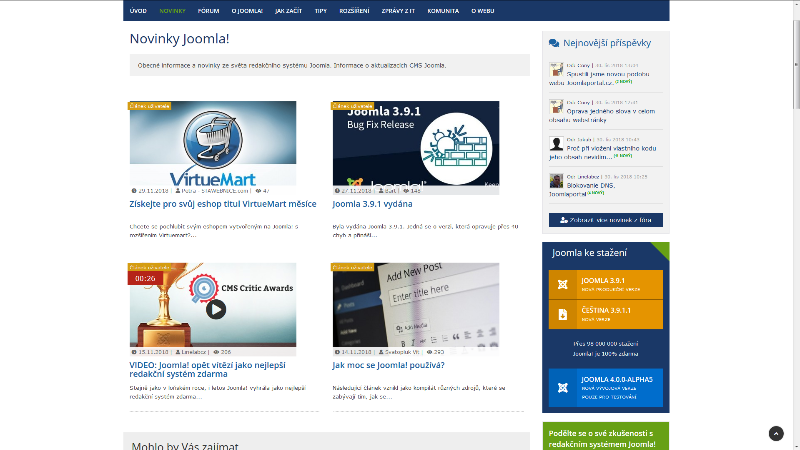Image resolution: width=800 pixels, height=450 pixels.
Task: Open the ROZŠÍŘENÍ menu item
Action: [x=354, y=11]
